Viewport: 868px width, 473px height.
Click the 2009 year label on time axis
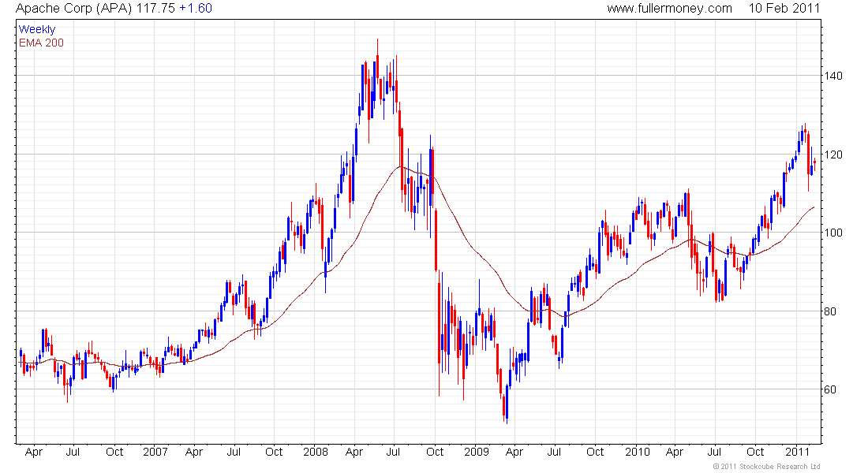477,452
